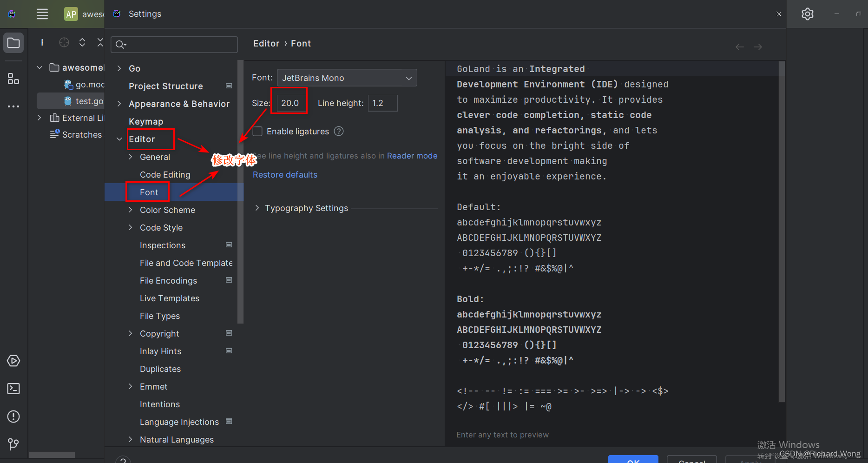Click the Reader mode link
The image size is (868, 463).
click(x=412, y=156)
